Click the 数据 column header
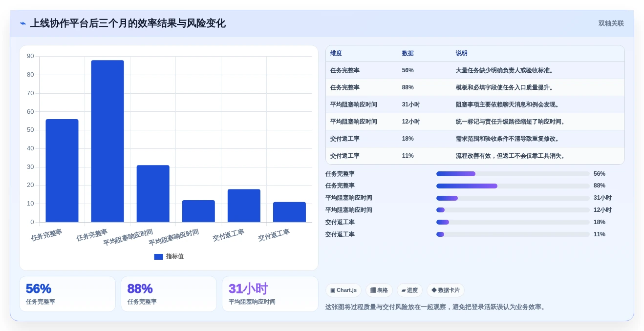The image size is (644, 331). [x=408, y=54]
